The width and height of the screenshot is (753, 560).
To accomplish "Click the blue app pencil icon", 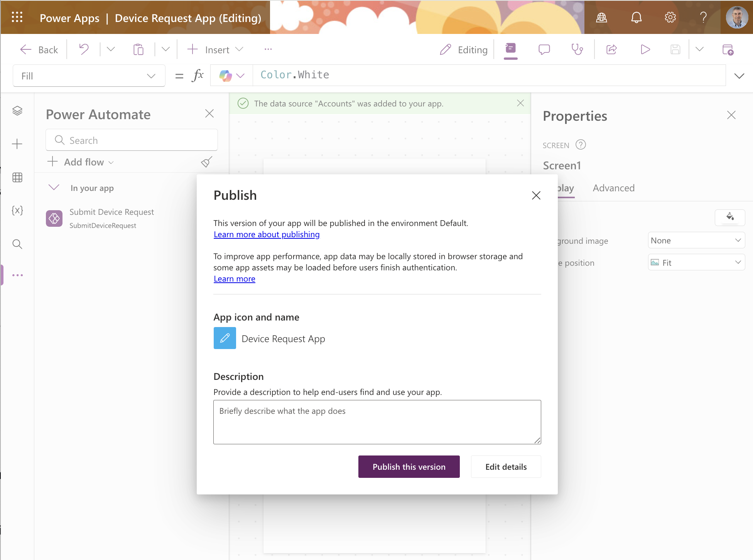I will [x=225, y=338].
